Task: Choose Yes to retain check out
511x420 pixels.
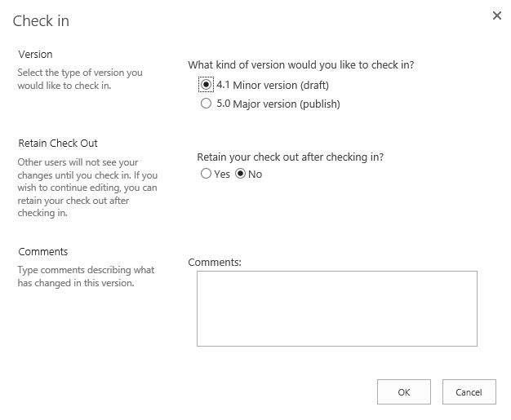Action: tap(207, 175)
